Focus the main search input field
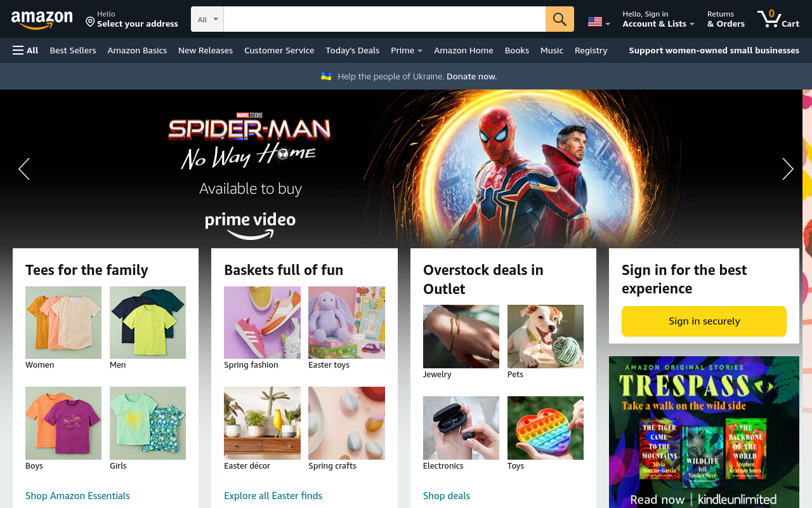Viewport: 812px width, 508px height. click(384, 19)
